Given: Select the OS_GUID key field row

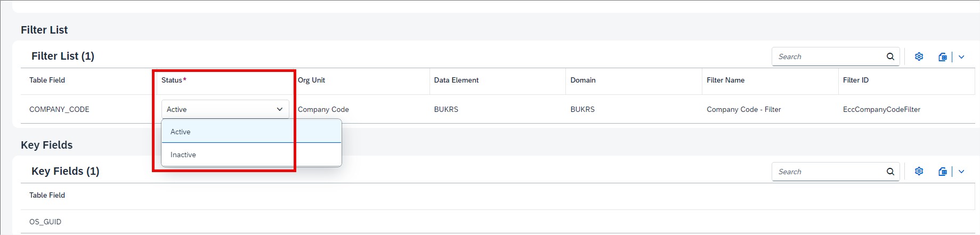Looking at the screenshot, I should (45, 222).
